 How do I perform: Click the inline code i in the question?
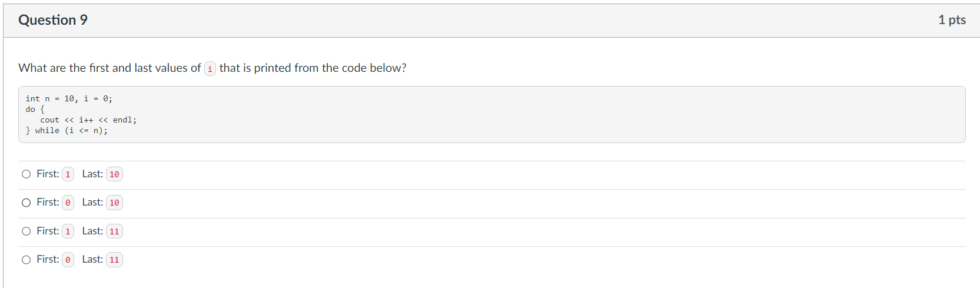(x=210, y=69)
